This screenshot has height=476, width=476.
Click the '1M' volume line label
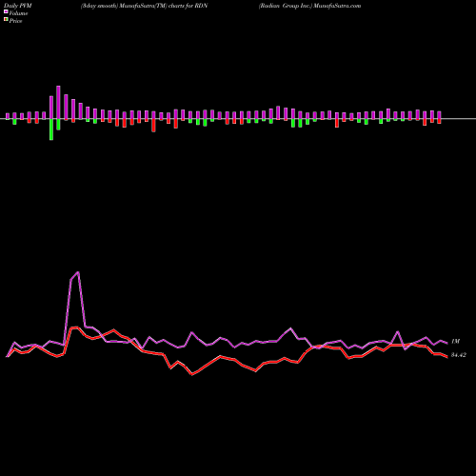point(455,342)
